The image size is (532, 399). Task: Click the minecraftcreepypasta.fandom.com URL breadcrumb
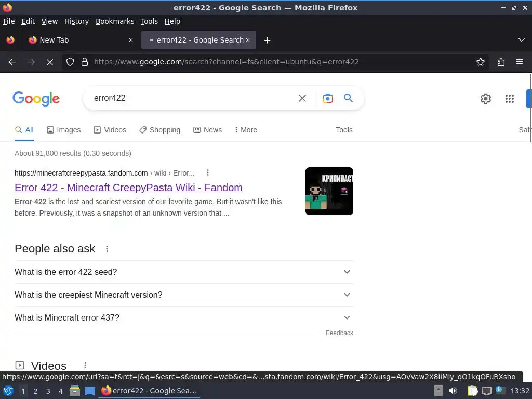click(x=104, y=173)
